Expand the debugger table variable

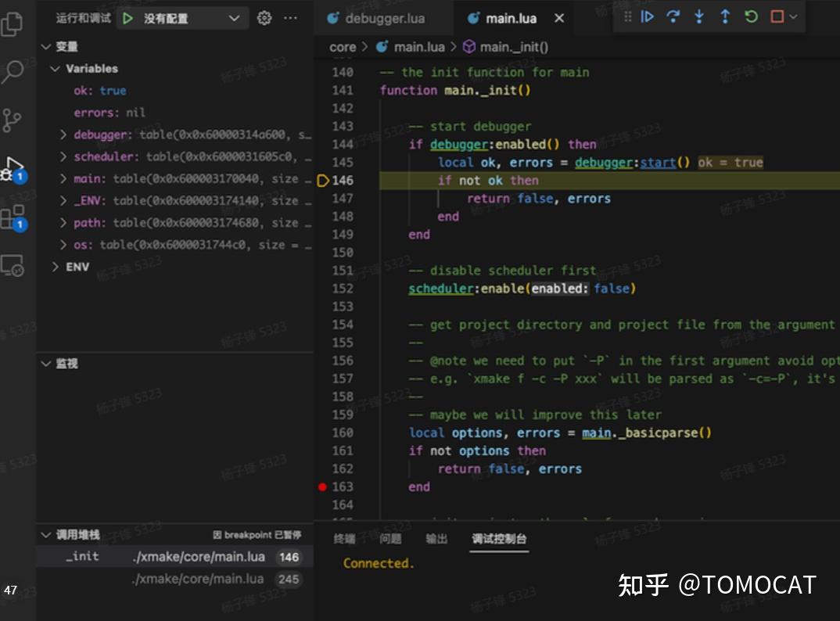pyautogui.click(x=63, y=135)
